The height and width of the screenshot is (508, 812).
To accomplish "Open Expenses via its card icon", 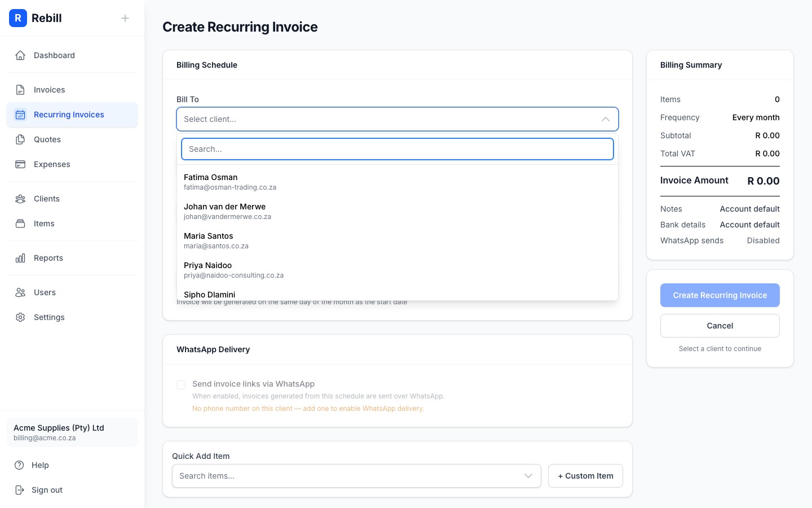I will tap(21, 164).
